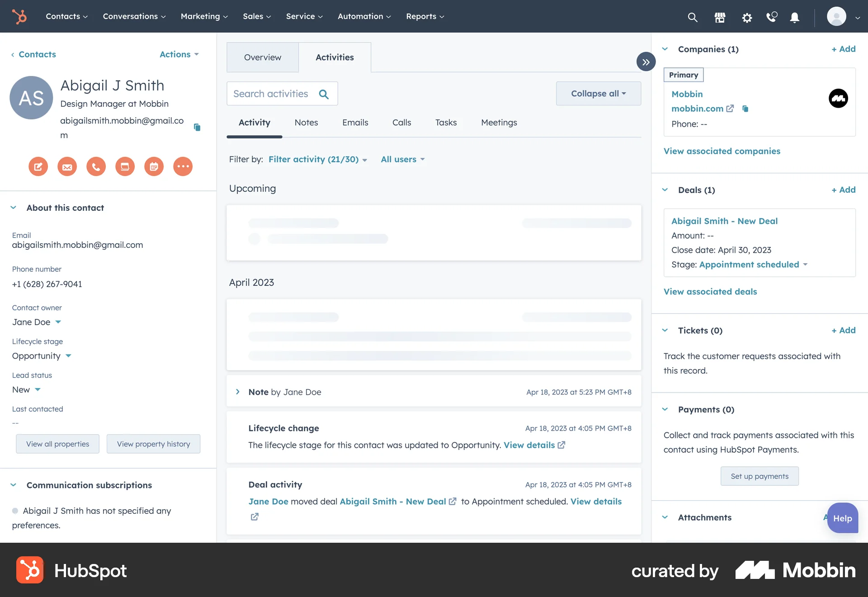Viewport: 868px width, 597px height.
Task: Switch to the Emails tab
Action: [x=355, y=123]
